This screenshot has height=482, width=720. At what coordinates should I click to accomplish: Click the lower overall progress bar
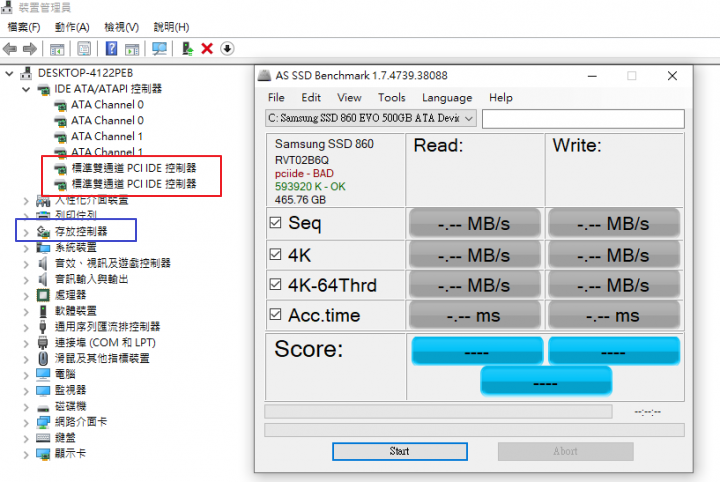coord(474,430)
